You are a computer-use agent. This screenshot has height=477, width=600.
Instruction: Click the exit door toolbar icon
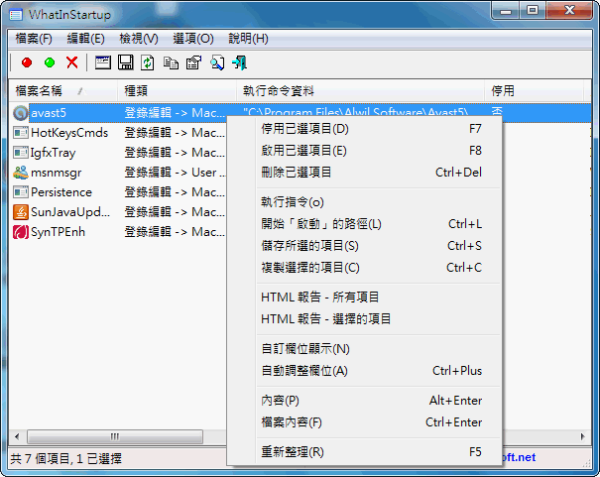pos(240,63)
